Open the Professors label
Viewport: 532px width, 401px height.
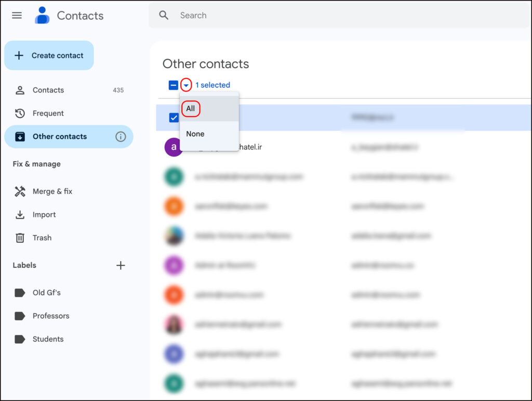click(x=50, y=316)
